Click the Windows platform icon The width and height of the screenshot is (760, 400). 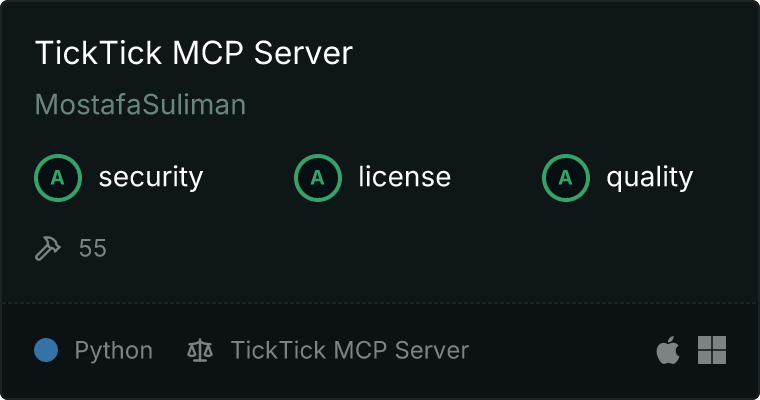point(712,350)
